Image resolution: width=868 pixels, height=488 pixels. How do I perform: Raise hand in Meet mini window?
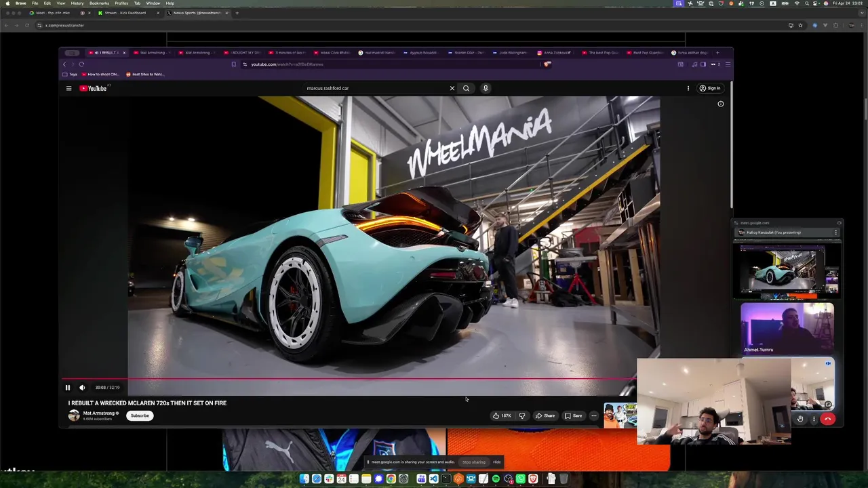[x=800, y=419]
